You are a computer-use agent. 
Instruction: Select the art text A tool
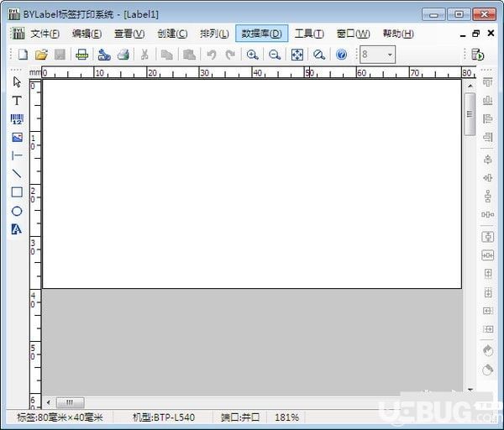[17, 229]
